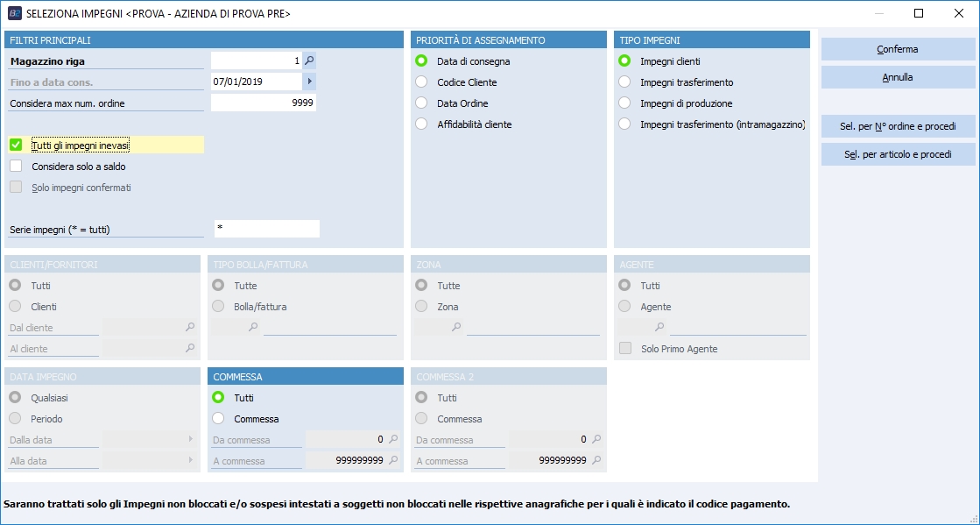Click the Dal cliente search magnifier icon
980x525 pixels.
190,327
